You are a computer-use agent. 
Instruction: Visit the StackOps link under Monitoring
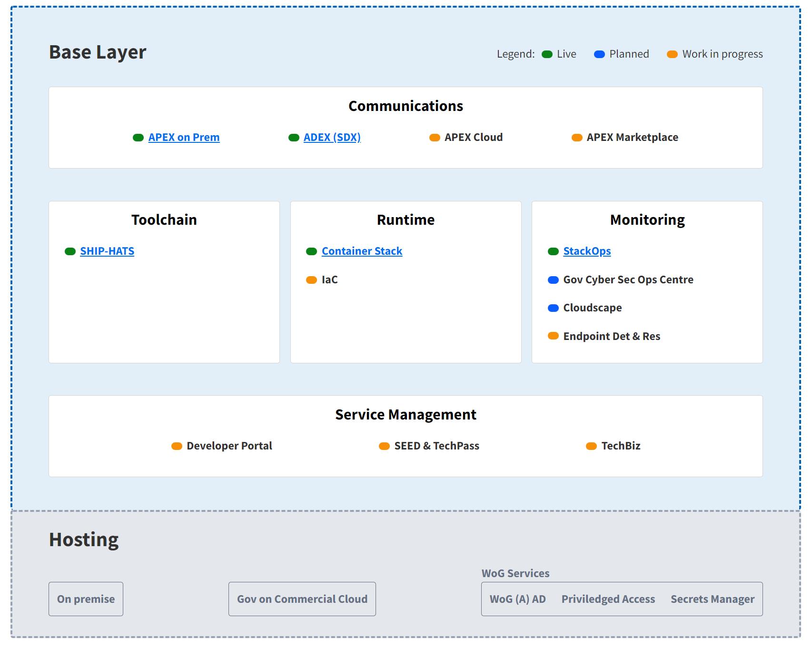(x=587, y=251)
